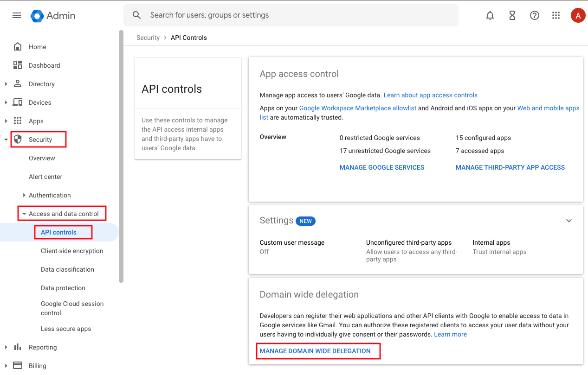The image size is (588, 375).
Task: Click the Custom user message setting
Action: pos(292,247)
